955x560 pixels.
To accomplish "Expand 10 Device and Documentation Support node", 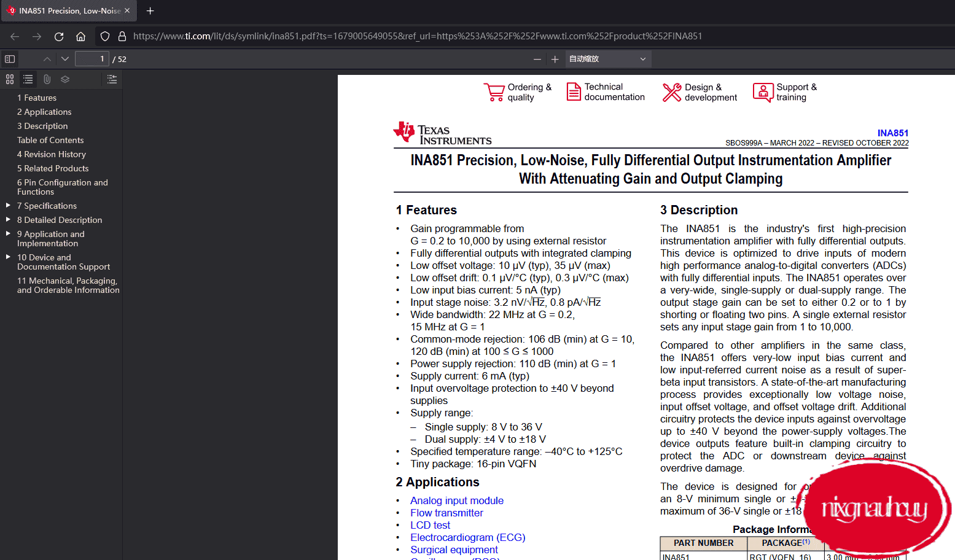I will pyautogui.click(x=8, y=257).
